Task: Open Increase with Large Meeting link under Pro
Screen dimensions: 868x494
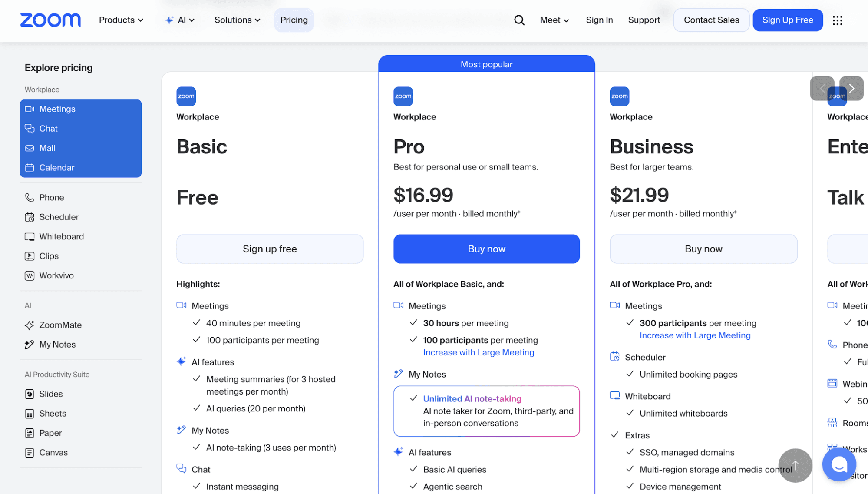Action: tap(479, 353)
